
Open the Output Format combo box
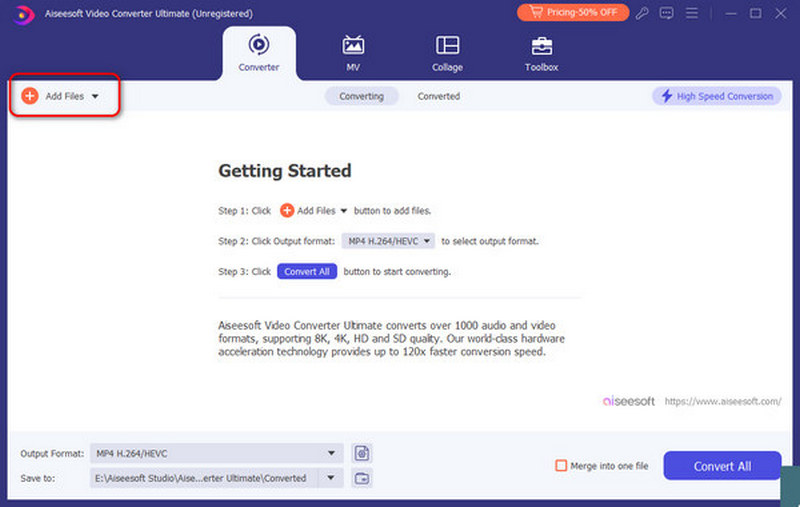[x=216, y=453]
